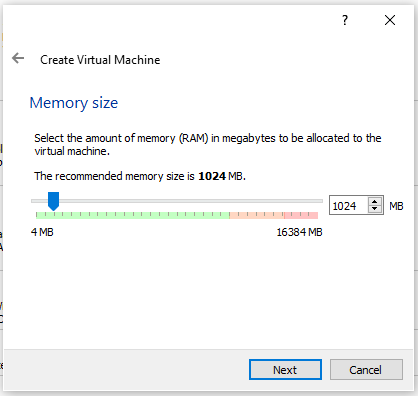418x396 pixels.
Task: Open help with the question mark icon
Action: (345, 20)
